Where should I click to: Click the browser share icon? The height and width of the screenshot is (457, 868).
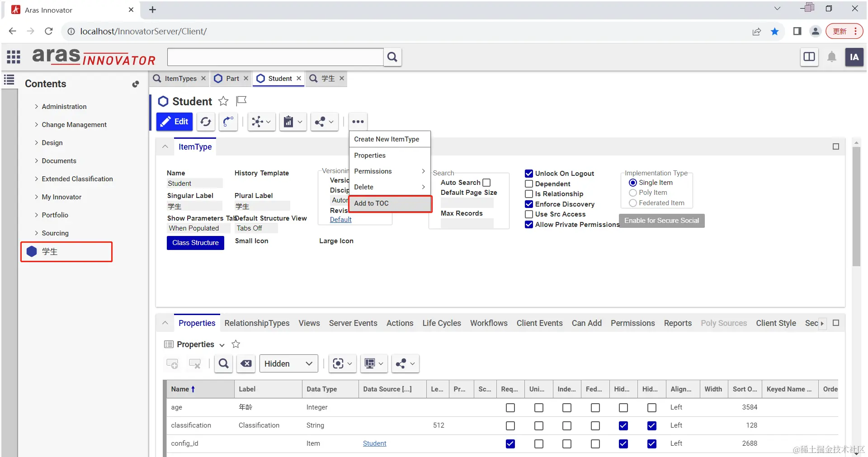click(756, 31)
